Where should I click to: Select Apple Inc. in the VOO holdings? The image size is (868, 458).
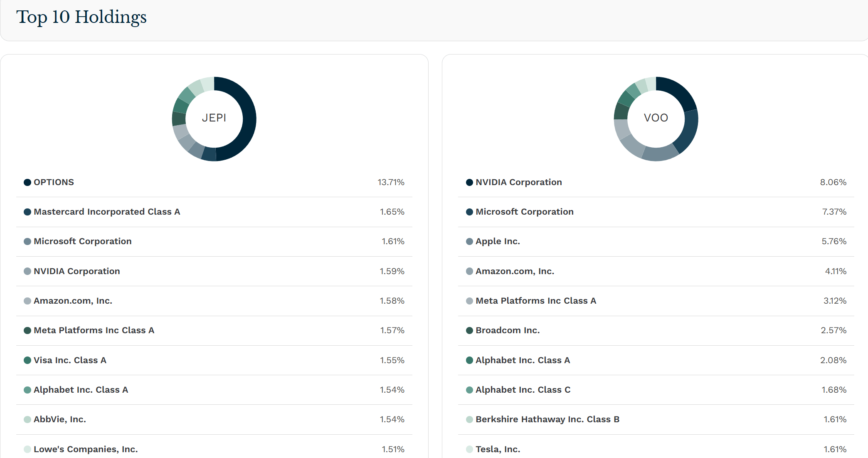pyautogui.click(x=498, y=241)
